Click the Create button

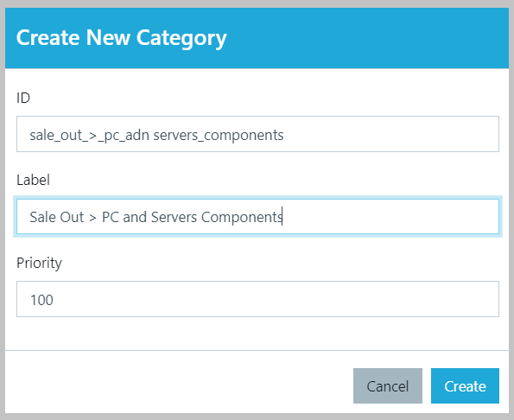[465, 386]
